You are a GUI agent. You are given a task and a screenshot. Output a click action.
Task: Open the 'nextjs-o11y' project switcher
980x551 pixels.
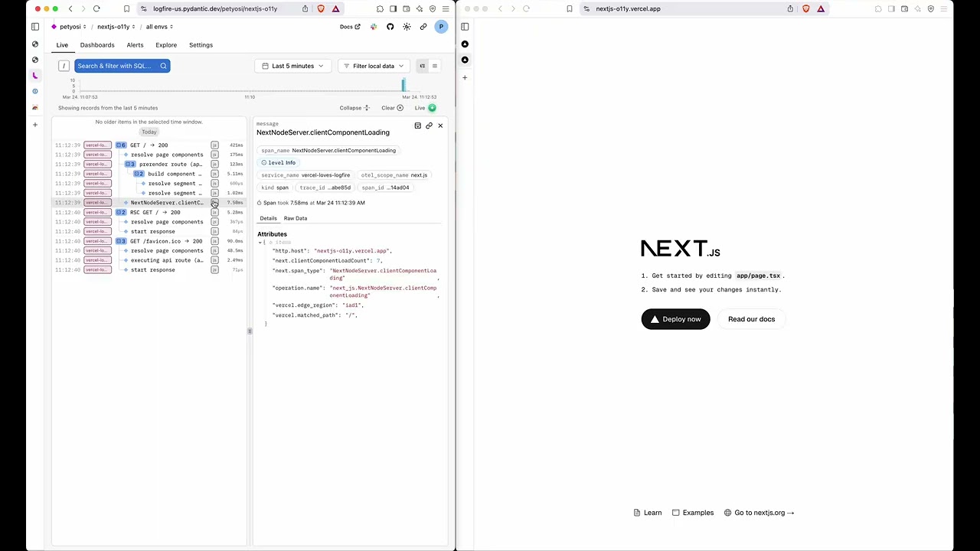coord(116,27)
